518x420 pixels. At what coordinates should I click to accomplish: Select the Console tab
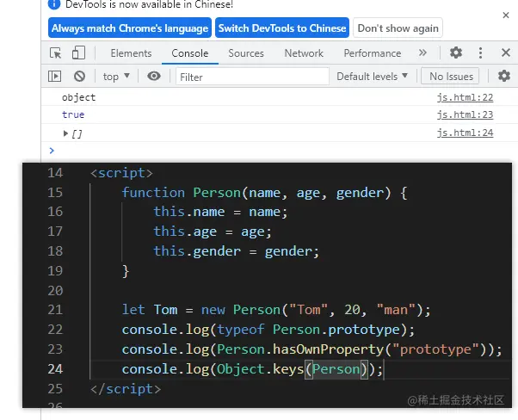190,53
